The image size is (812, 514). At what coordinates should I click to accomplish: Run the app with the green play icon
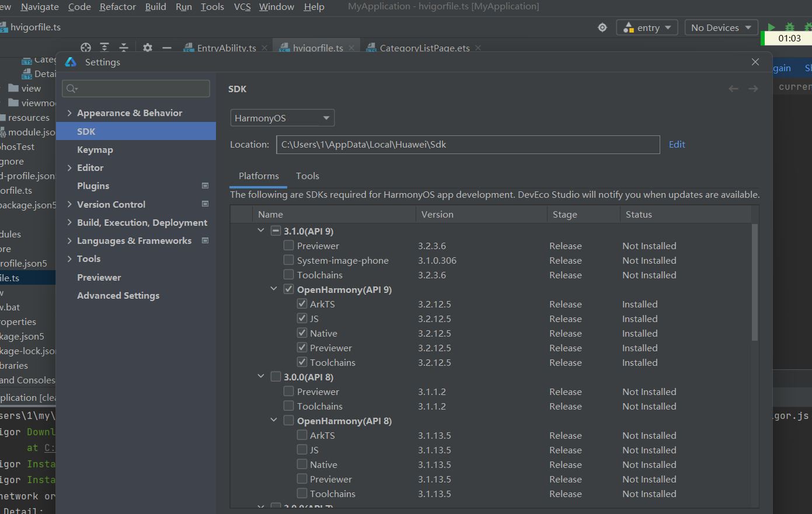[x=771, y=27]
